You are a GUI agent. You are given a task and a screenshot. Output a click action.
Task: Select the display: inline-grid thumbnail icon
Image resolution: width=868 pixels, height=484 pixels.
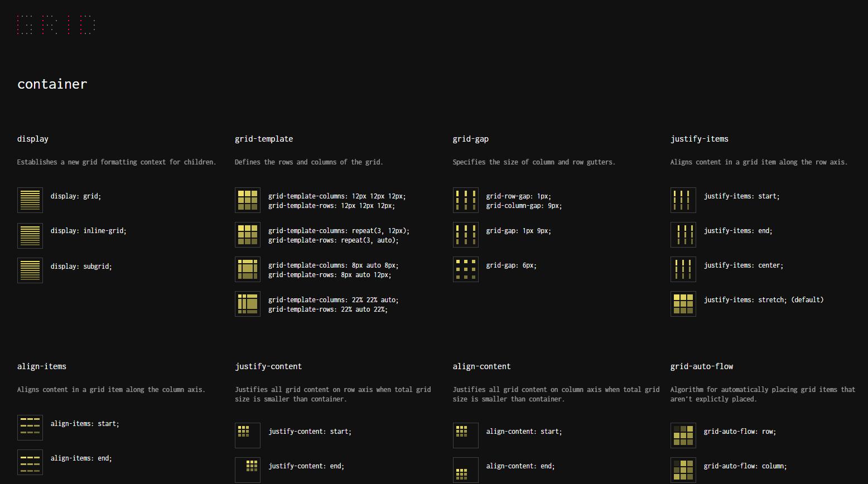pos(30,235)
